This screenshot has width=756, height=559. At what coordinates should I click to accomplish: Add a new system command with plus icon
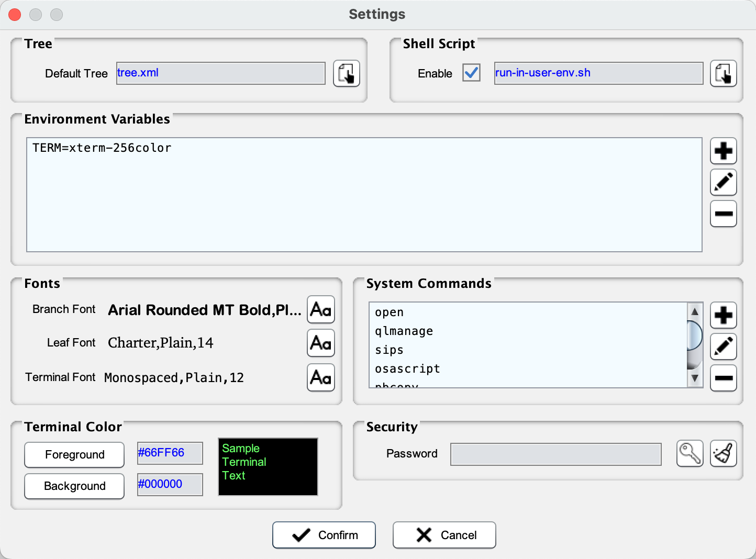723,316
